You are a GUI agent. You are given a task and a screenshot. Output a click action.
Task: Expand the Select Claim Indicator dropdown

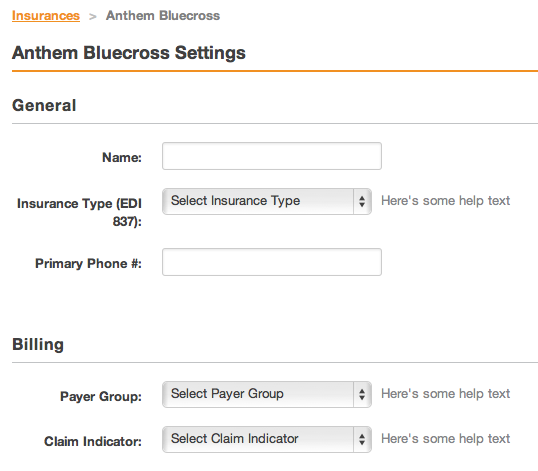tap(267, 439)
